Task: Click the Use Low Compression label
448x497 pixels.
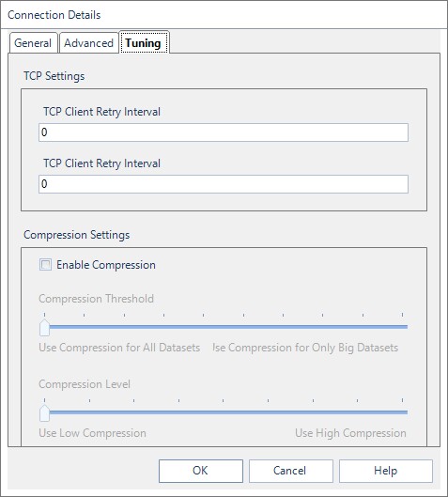Action: click(93, 433)
